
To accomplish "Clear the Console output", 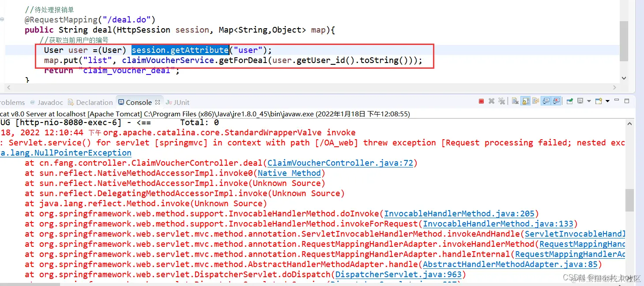I will 515,101.
